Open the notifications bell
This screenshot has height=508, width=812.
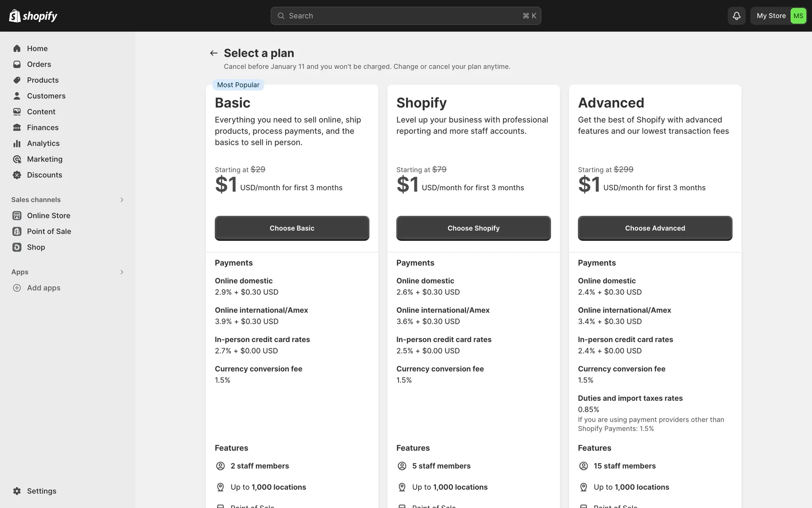(736, 16)
